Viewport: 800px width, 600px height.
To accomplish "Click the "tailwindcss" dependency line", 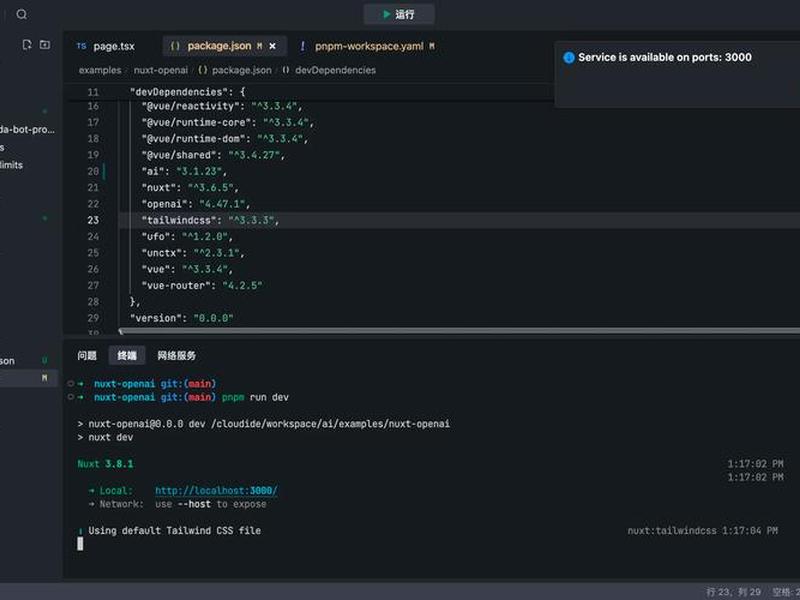I will click(210, 220).
